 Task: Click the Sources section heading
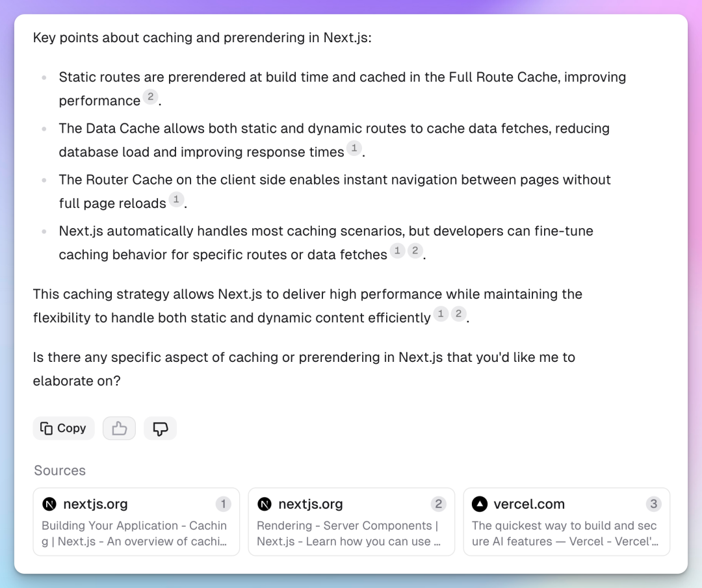pos(60,470)
